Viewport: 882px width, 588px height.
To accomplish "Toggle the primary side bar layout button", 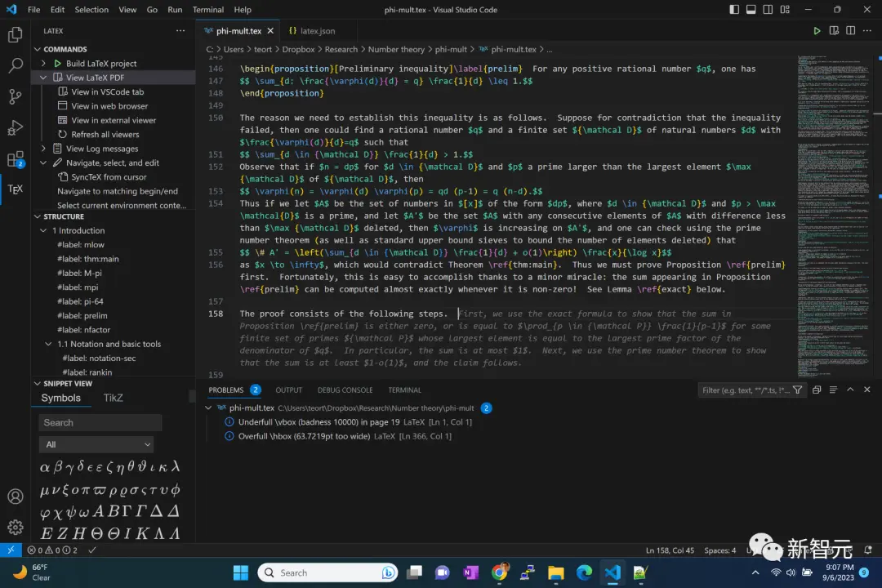I will click(x=734, y=10).
